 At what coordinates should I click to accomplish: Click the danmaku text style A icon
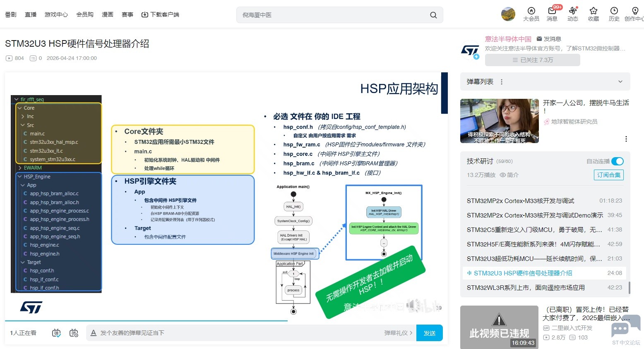(94, 333)
